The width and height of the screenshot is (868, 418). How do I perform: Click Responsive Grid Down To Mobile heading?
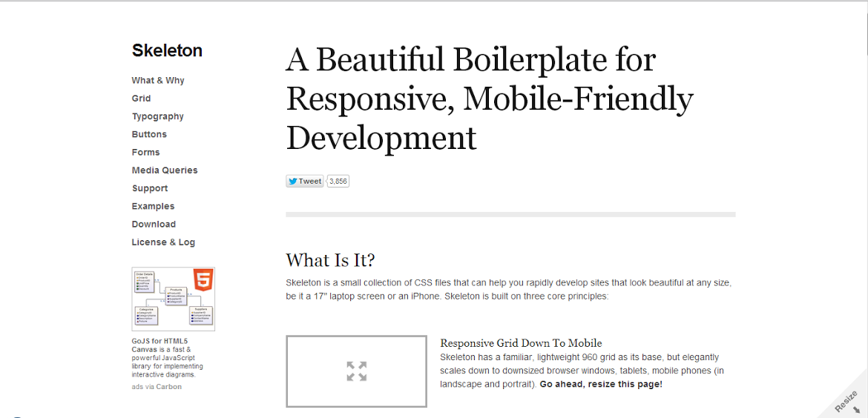521,343
